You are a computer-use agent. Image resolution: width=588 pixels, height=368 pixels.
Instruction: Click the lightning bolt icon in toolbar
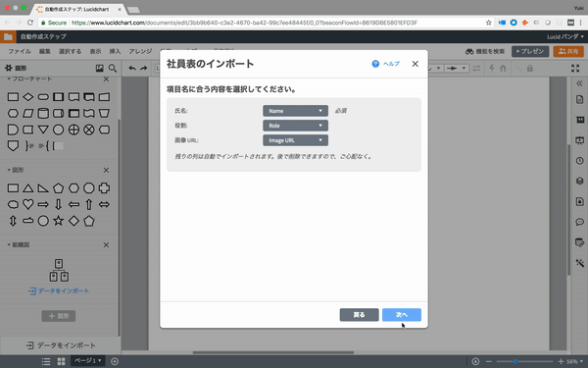pos(492,69)
